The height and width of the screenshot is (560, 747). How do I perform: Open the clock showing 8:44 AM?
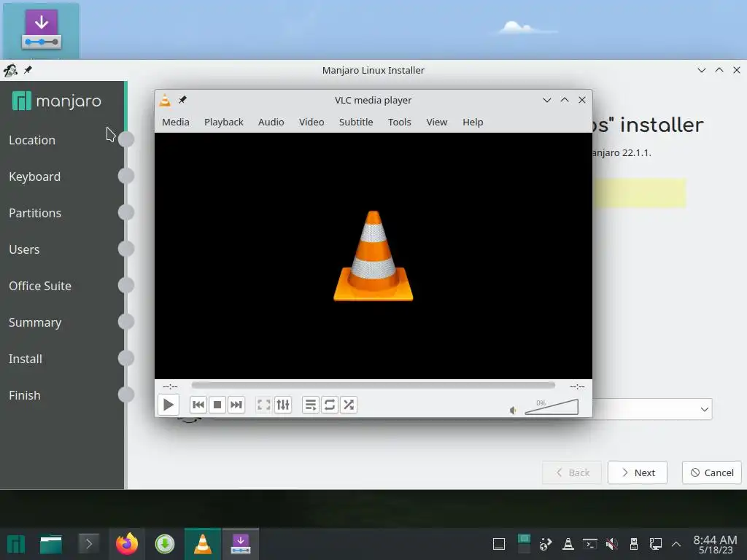(x=715, y=544)
